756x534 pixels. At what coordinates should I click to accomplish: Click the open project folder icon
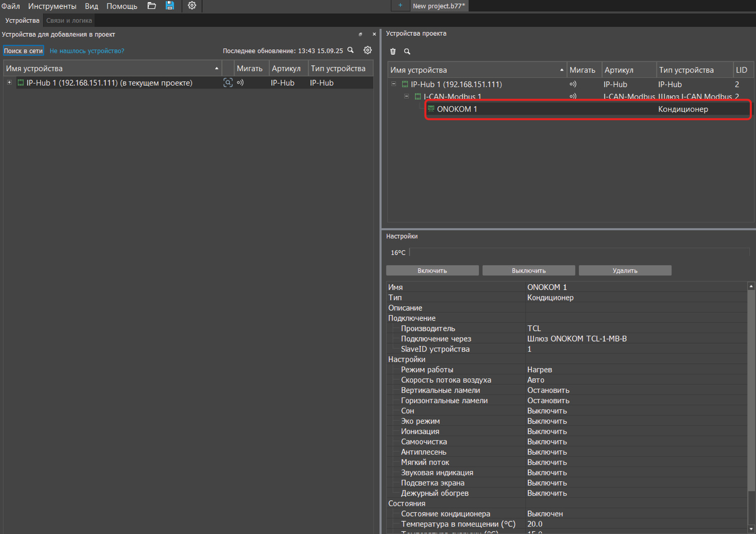coord(151,6)
